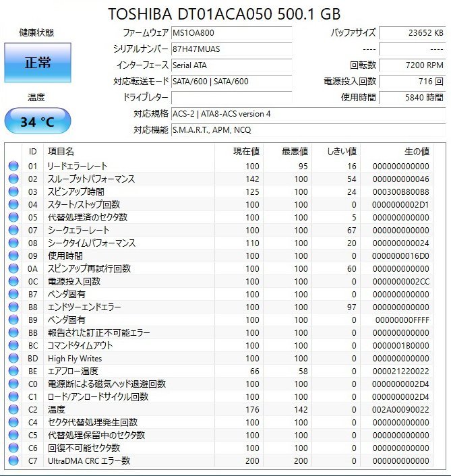This screenshot has width=451, height=476.
Task: Click the empty ドライブレター field
Action: tap(232, 98)
